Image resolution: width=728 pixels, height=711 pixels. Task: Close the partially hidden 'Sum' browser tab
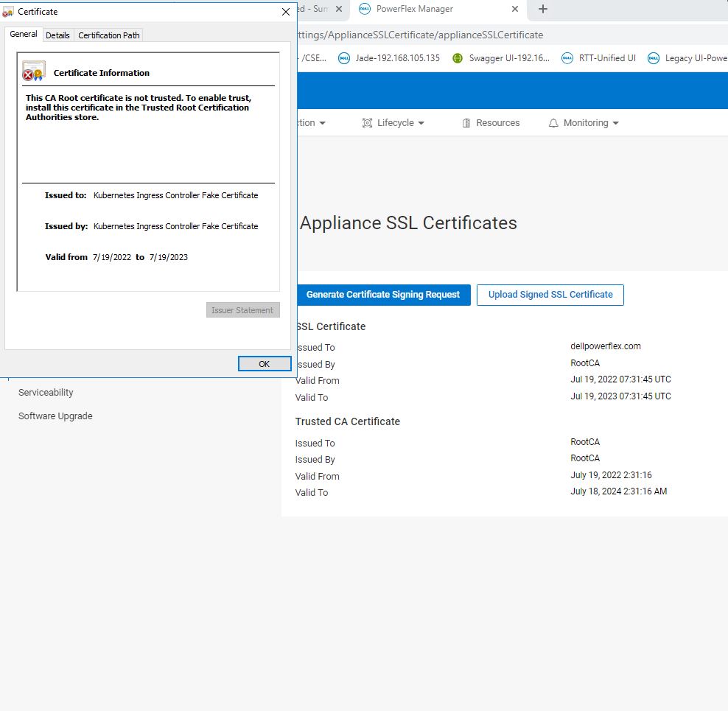tap(339, 9)
